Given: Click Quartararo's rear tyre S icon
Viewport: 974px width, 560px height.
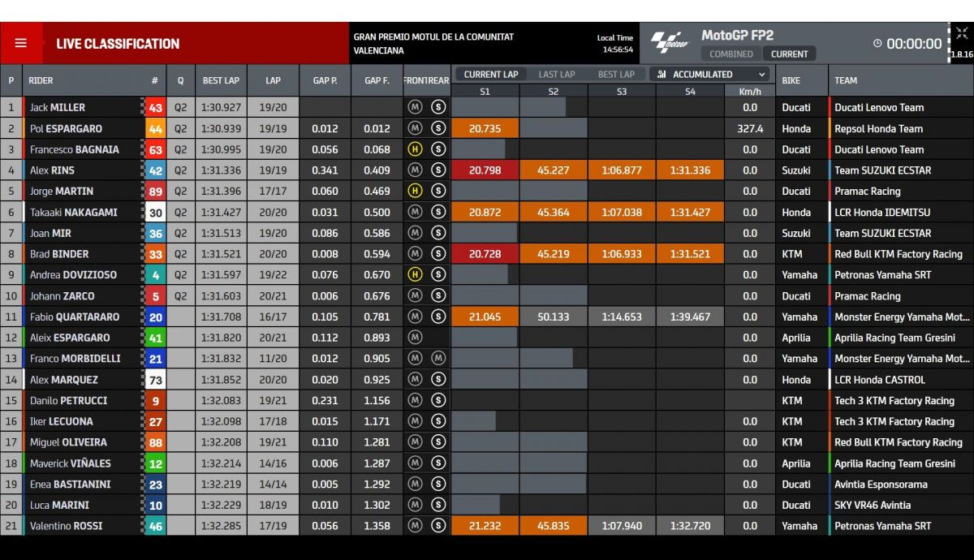Looking at the screenshot, I should tap(438, 317).
